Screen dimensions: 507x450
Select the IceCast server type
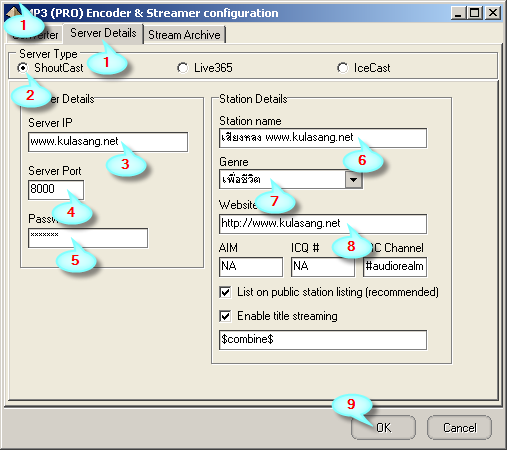[342, 68]
